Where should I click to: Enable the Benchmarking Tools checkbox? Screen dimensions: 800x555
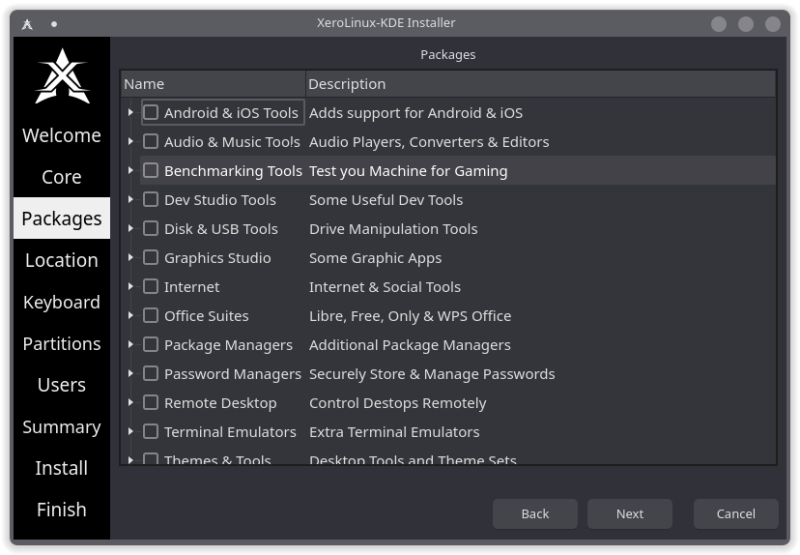click(x=151, y=171)
